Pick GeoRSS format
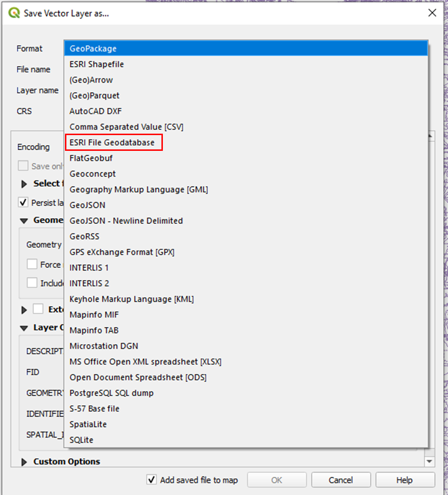This screenshot has width=448, height=495. tap(246, 236)
